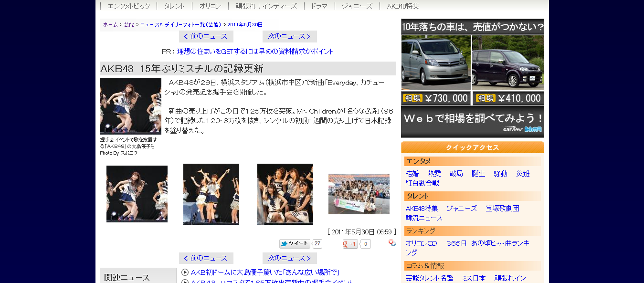The height and width of the screenshot is (283, 644).
Task: Open ニュース＆デイリーフォト一覧 breadcrumb link
Action: pos(180,25)
